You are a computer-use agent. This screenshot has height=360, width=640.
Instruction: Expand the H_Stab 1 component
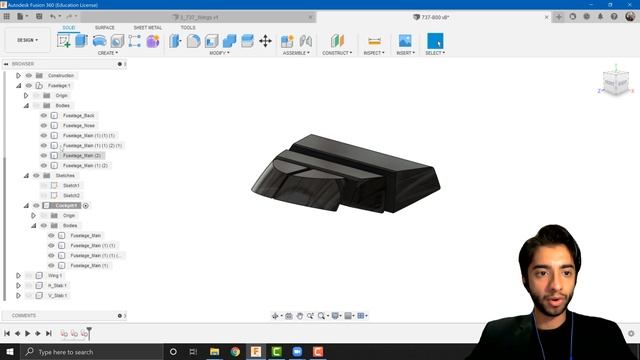(x=18, y=285)
